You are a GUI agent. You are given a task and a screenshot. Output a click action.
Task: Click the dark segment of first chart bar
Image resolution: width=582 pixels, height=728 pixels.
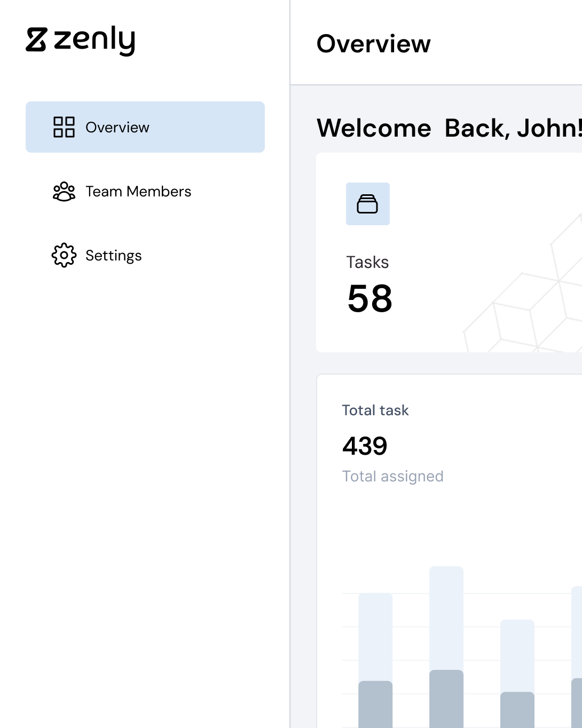(x=375, y=703)
